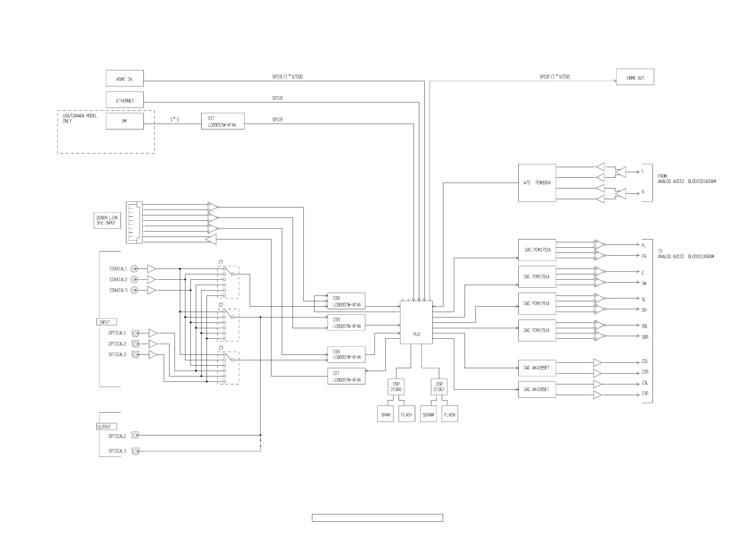The height and width of the screenshot is (534, 756).
Task: Select the DSP 21367 block
Action: pyautogui.click(x=439, y=387)
